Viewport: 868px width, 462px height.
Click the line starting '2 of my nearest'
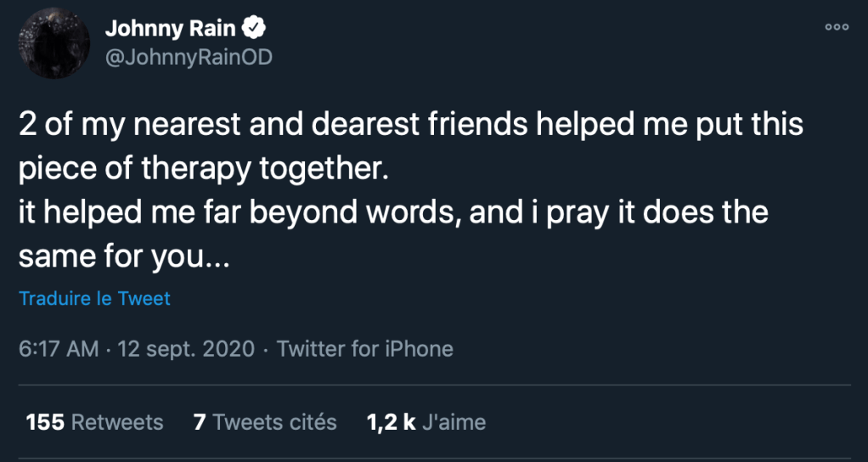click(410, 127)
